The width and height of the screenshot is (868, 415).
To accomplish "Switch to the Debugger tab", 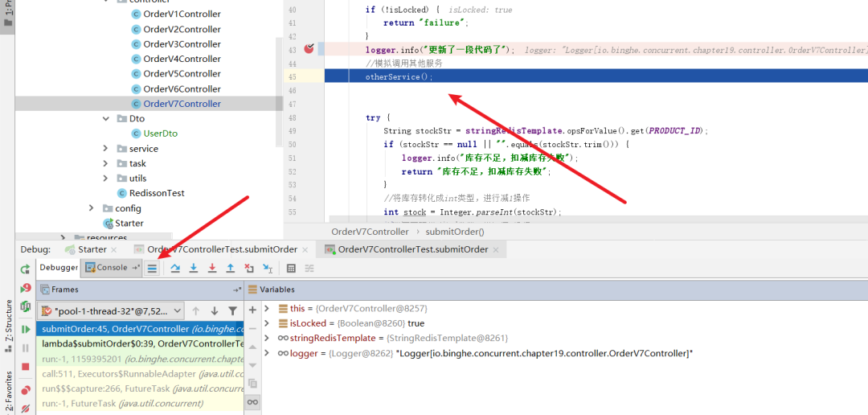I will 59,268.
